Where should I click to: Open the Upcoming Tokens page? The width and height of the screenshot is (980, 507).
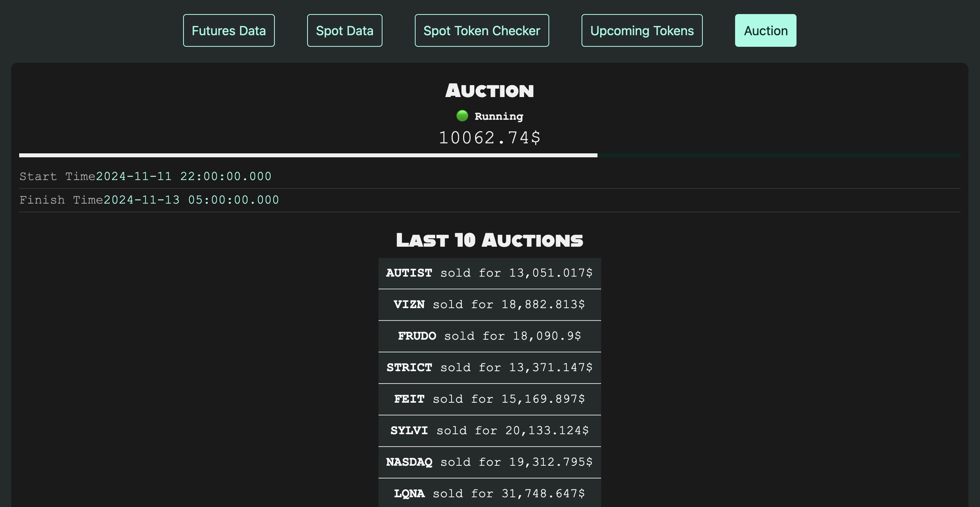click(x=641, y=30)
